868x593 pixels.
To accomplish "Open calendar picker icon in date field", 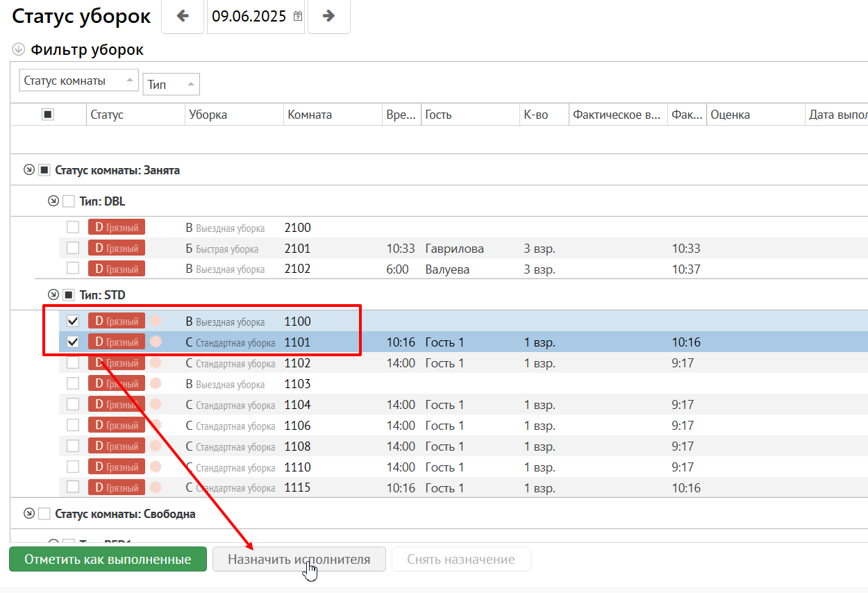I will pos(298,17).
